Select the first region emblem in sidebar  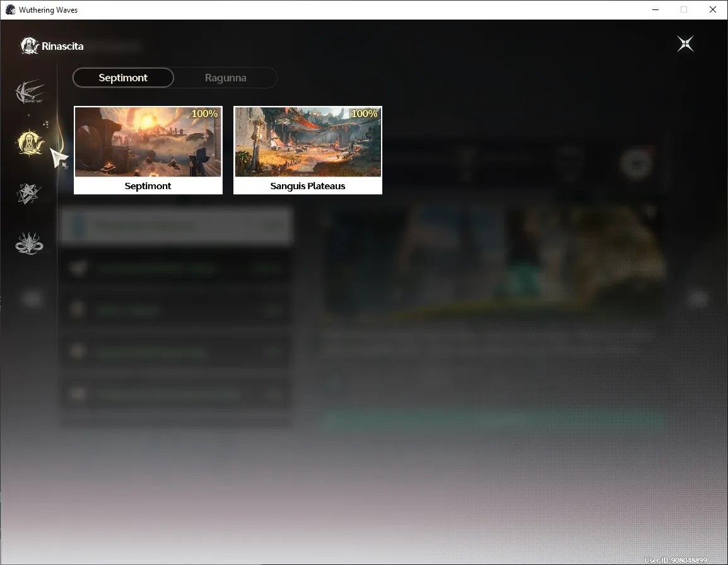(x=30, y=91)
